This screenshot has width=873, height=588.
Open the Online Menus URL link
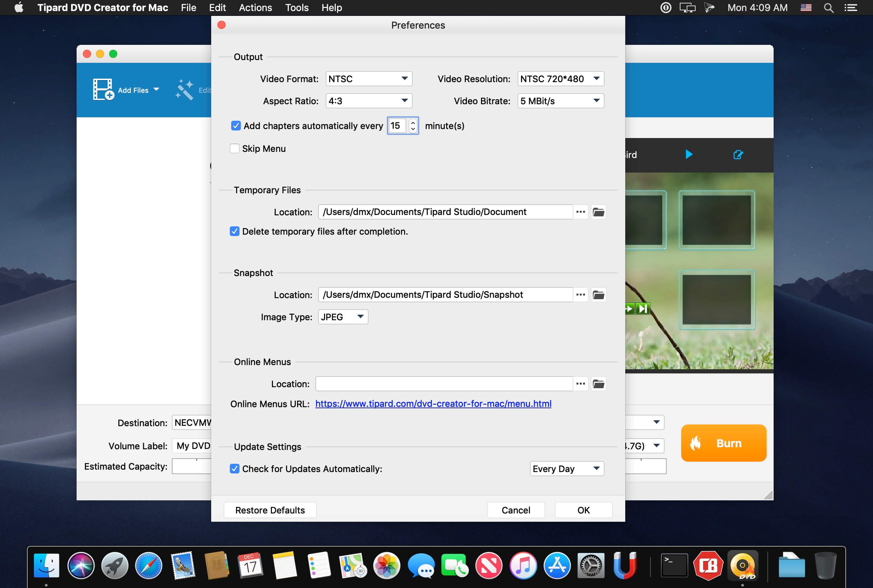(x=433, y=404)
